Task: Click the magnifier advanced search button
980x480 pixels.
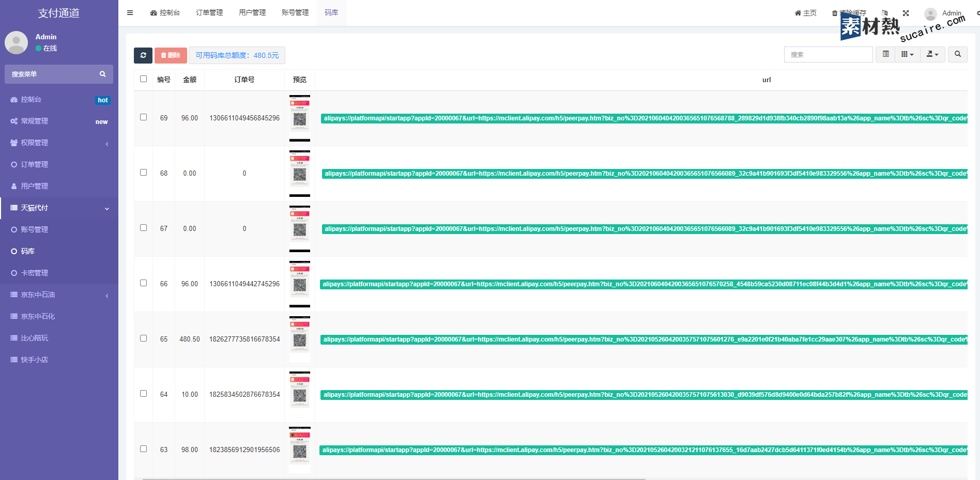Action: (x=958, y=54)
